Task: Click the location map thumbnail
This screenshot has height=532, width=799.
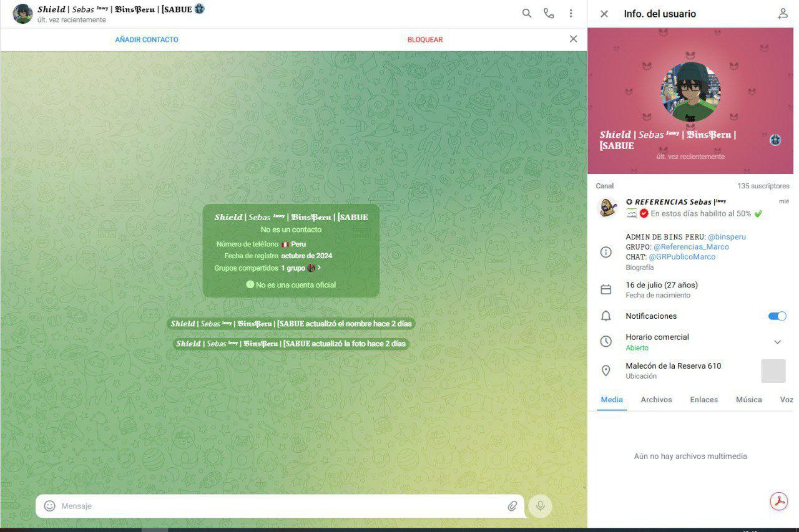Action: (773, 371)
